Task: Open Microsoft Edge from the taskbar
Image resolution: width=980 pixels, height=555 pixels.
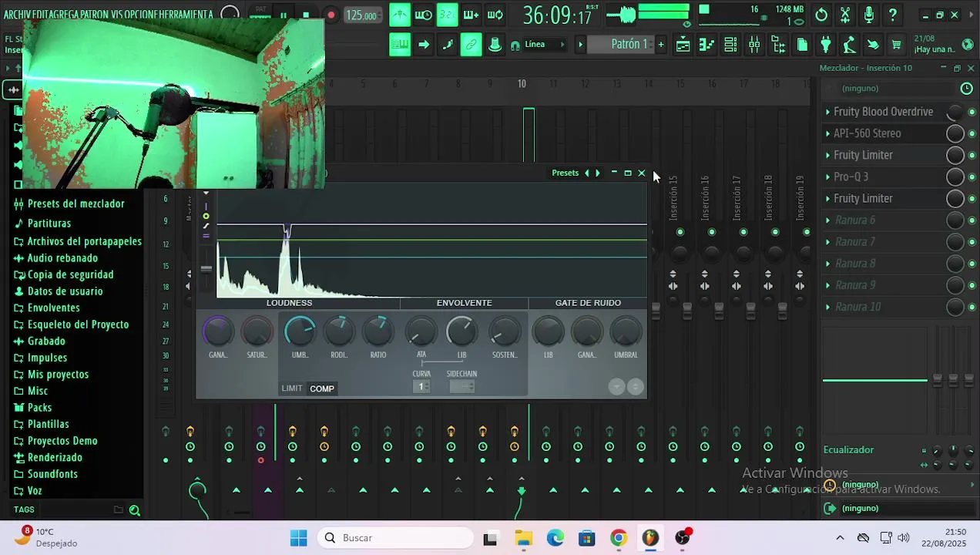Action: pyautogui.click(x=555, y=538)
